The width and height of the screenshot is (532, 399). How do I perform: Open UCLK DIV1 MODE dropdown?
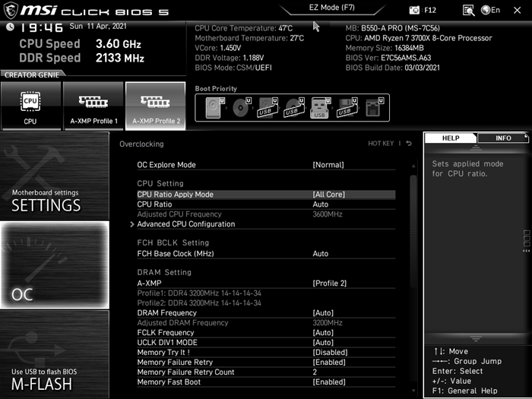266,342
